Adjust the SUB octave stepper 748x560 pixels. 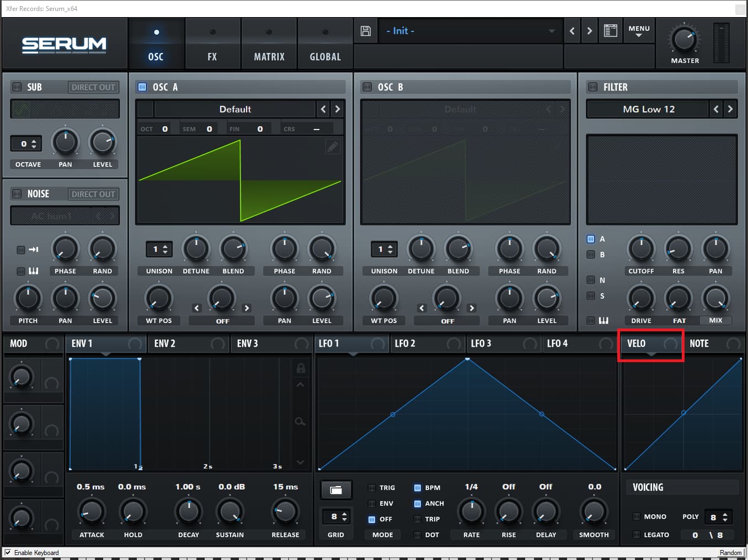click(26, 144)
